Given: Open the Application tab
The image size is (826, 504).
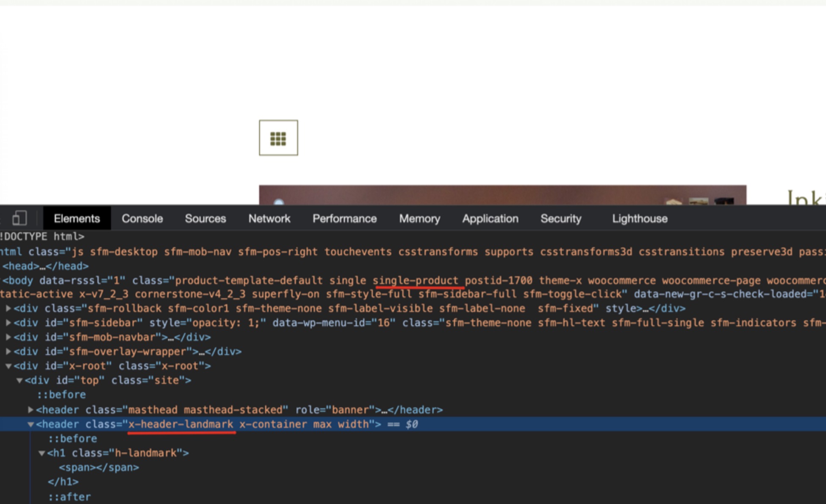Looking at the screenshot, I should click(490, 219).
